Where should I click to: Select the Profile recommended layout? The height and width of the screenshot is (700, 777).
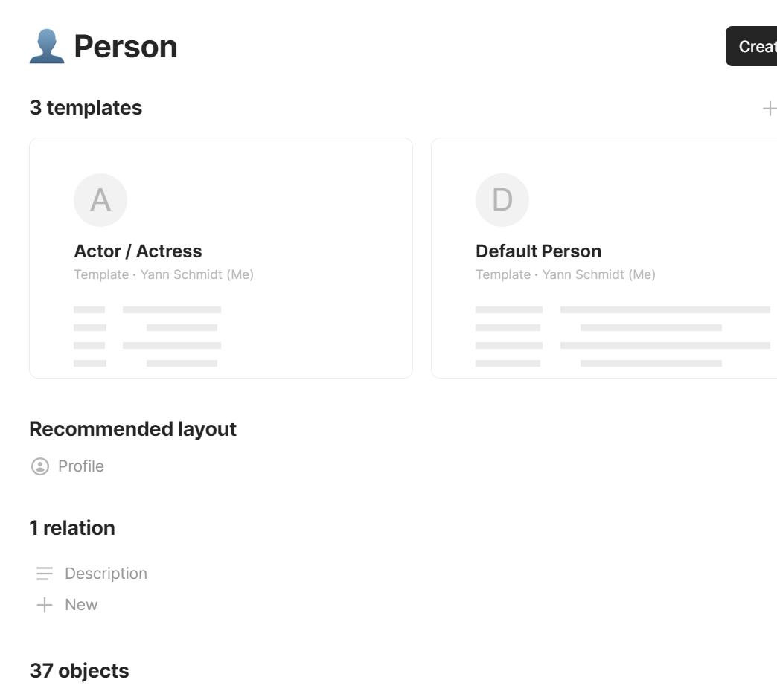pyautogui.click(x=81, y=466)
